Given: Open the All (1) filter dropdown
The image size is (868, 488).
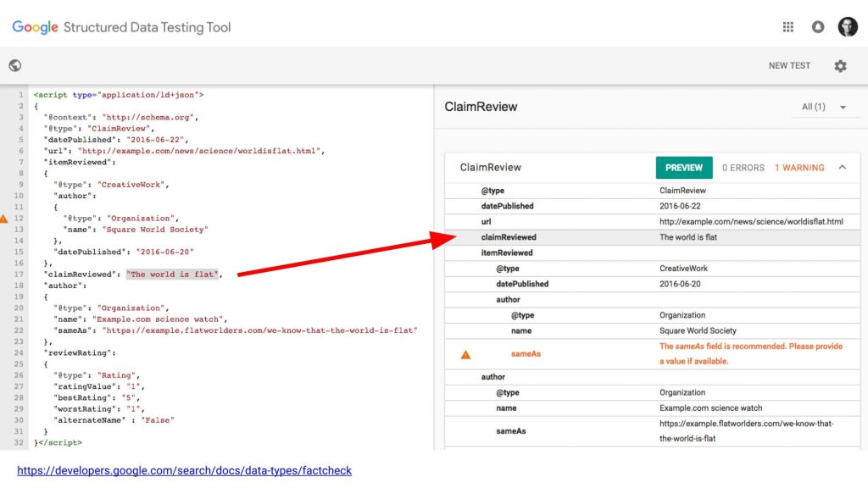Looking at the screenshot, I should pos(824,107).
